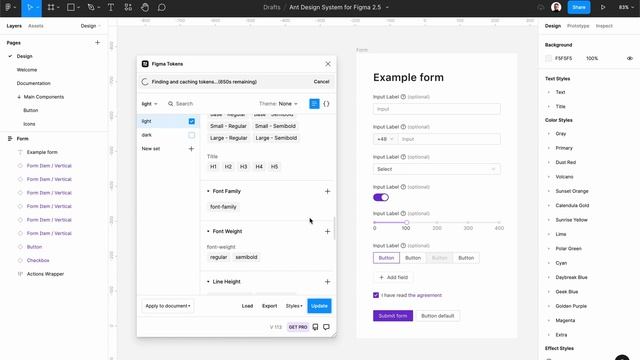This screenshot has width=640, height=360.
Task: Click the Add field button in form
Action: coord(393,277)
